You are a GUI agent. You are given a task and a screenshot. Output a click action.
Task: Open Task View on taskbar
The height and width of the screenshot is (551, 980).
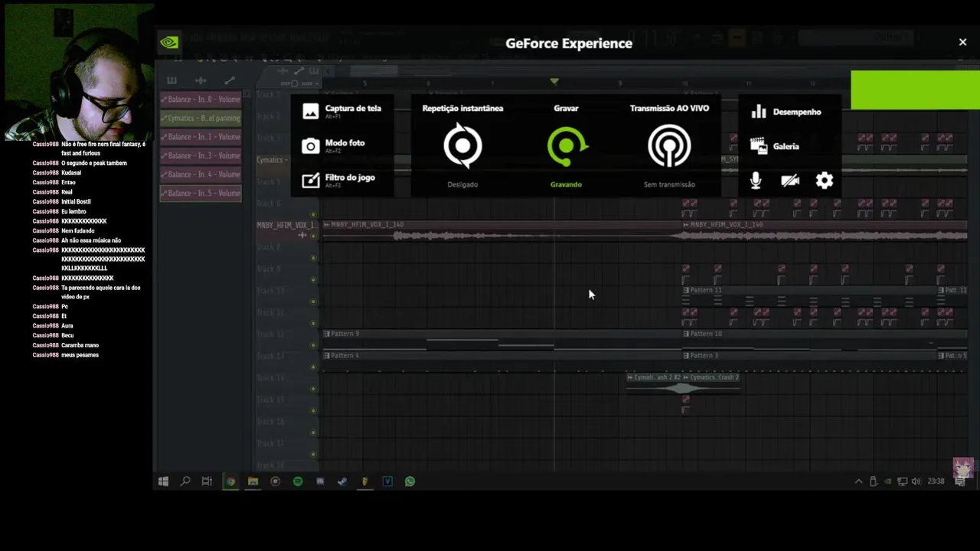point(207,481)
